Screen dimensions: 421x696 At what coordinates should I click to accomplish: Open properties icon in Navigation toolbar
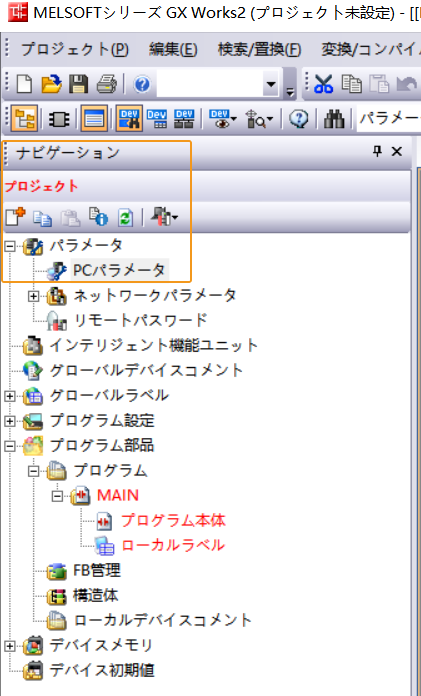(98, 218)
